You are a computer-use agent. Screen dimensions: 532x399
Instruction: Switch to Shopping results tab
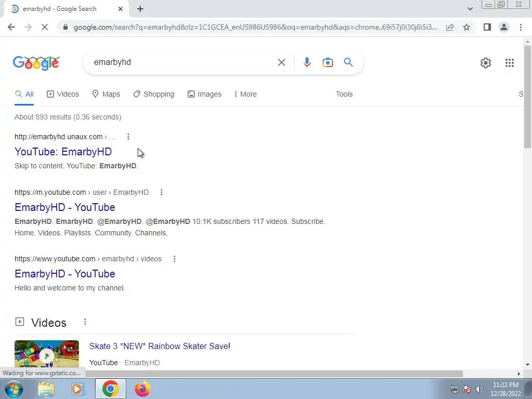tap(154, 95)
